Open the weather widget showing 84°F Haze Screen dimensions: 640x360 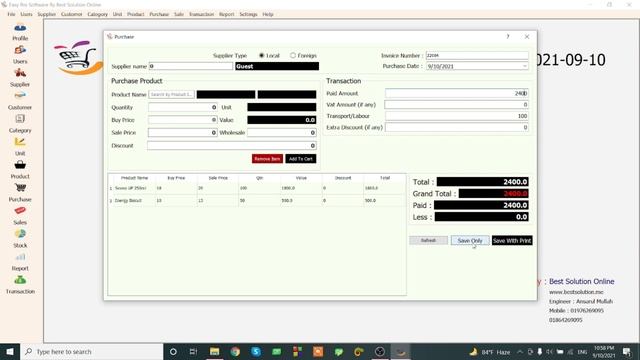490,352
